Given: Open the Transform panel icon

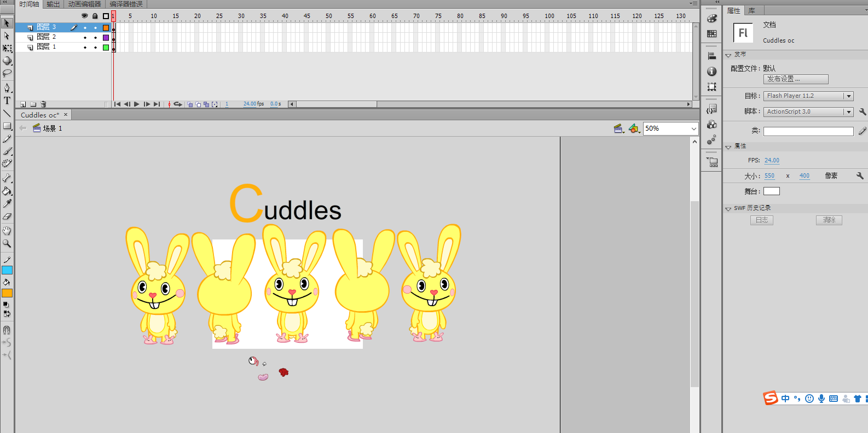Looking at the screenshot, I should tap(711, 86).
